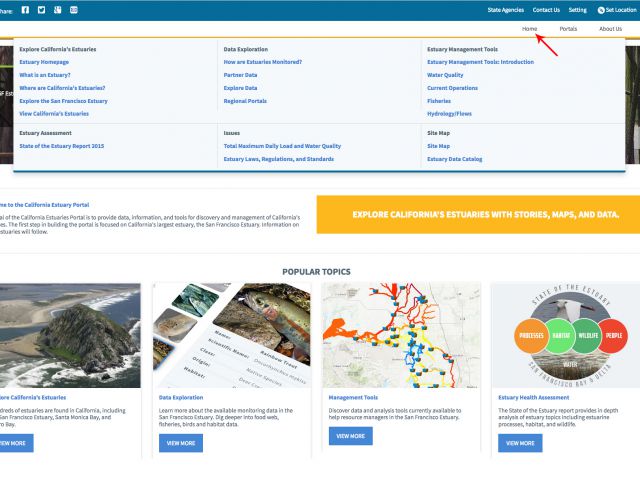This screenshot has height=480, width=640.
Task: Click View More under Estuary Health Assessment
Action: click(x=520, y=443)
